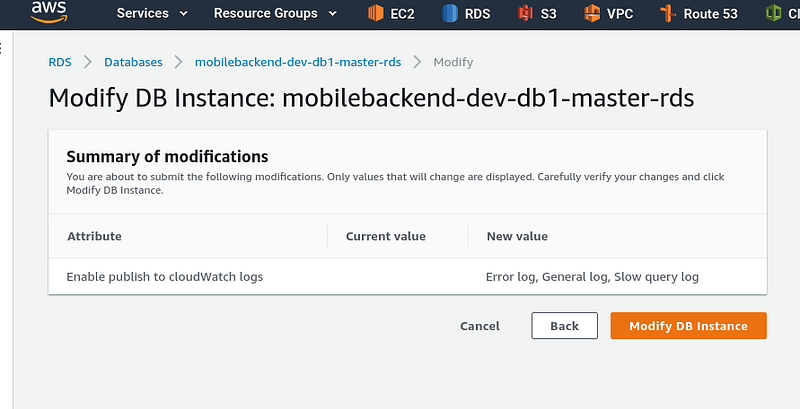Viewport: 800px width, 409px height.
Task: Click the Modify DB Instance button
Action: pos(688,326)
